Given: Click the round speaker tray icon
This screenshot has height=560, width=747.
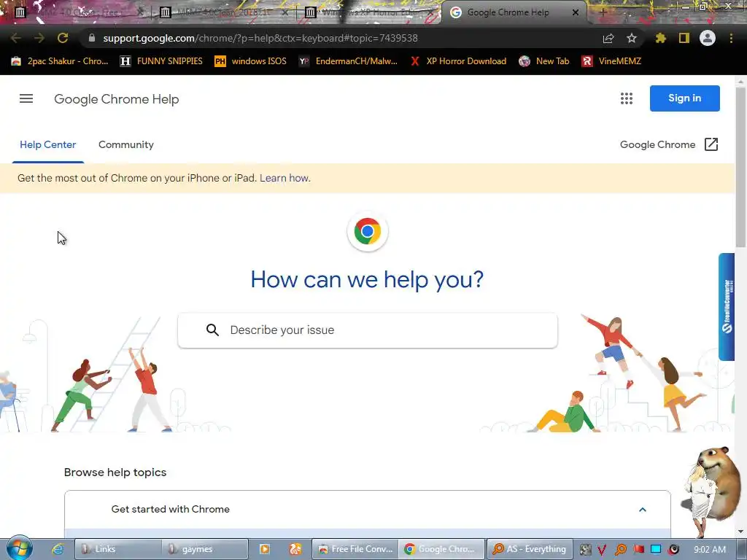Looking at the screenshot, I should pos(673,549).
